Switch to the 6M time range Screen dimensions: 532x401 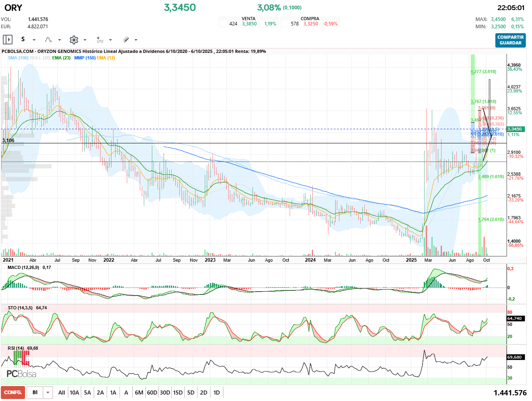[139, 393]
